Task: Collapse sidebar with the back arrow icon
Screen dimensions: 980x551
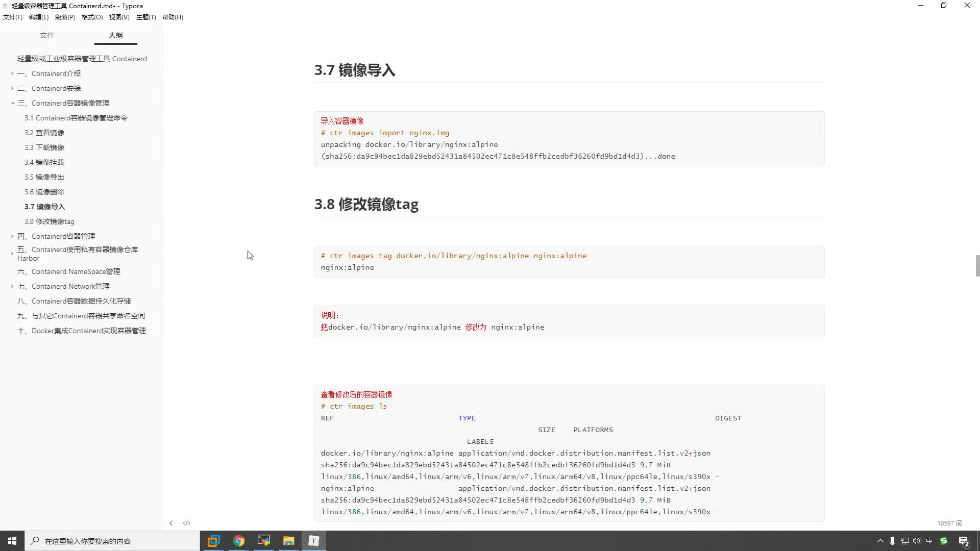Action: coord(171,523)
